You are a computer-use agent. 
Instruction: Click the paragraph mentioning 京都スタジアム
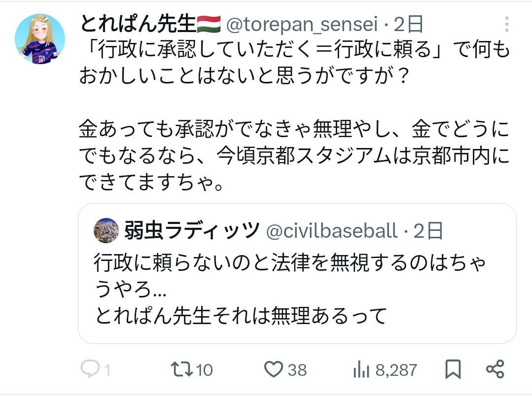[294, 156]
